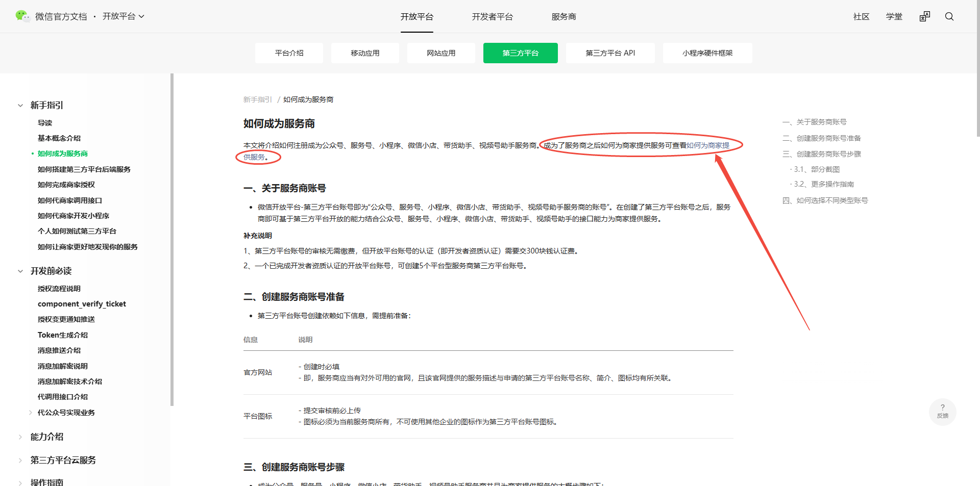The width and height of the screenshot is (980, 486).
Task: Click the 微信官方文档 site title
Action: [x=61, y=17]
